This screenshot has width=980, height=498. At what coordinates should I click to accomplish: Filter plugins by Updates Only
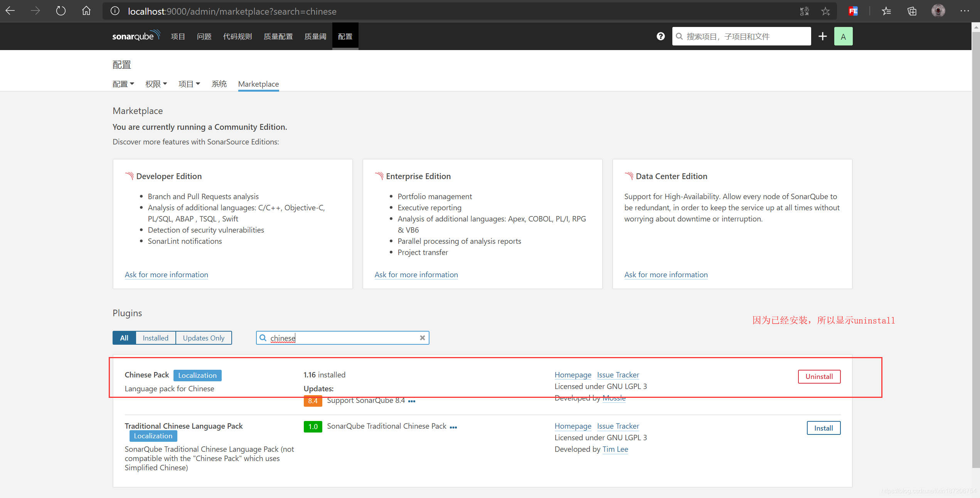tap(204, 338)
